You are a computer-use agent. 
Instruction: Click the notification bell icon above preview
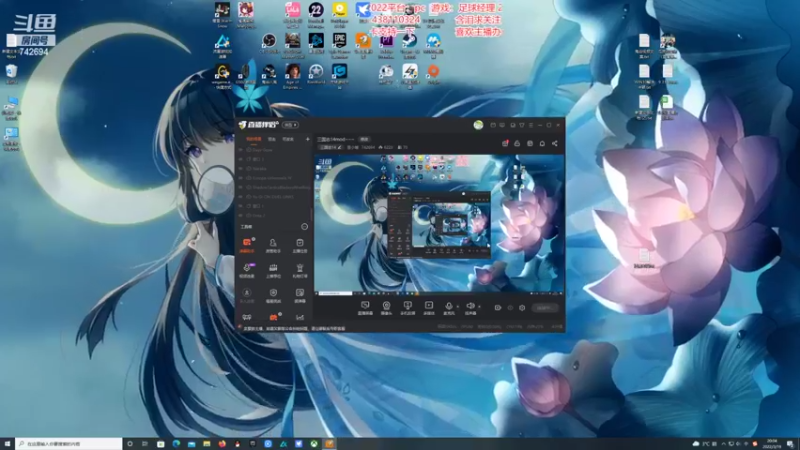click(x=542, y=143)
